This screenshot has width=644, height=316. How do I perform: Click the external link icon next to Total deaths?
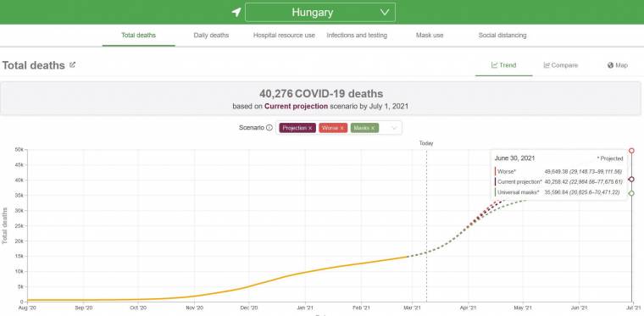tap(72, 65)
